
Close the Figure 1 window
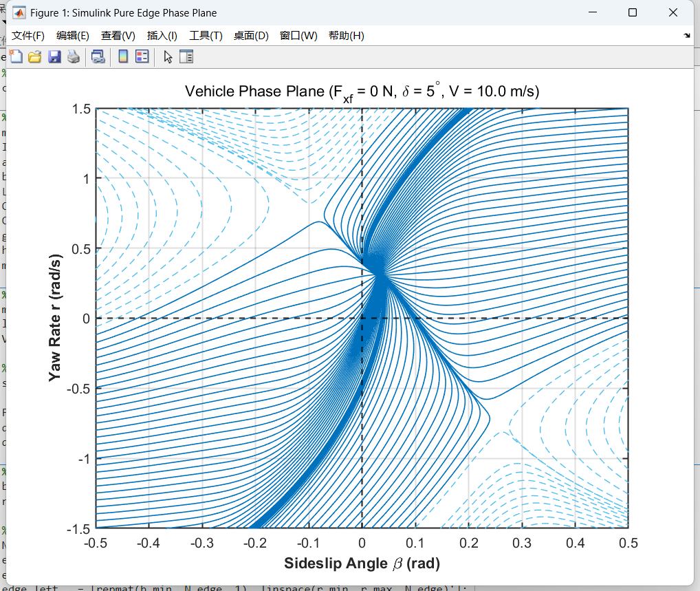(x=673, y=12)
